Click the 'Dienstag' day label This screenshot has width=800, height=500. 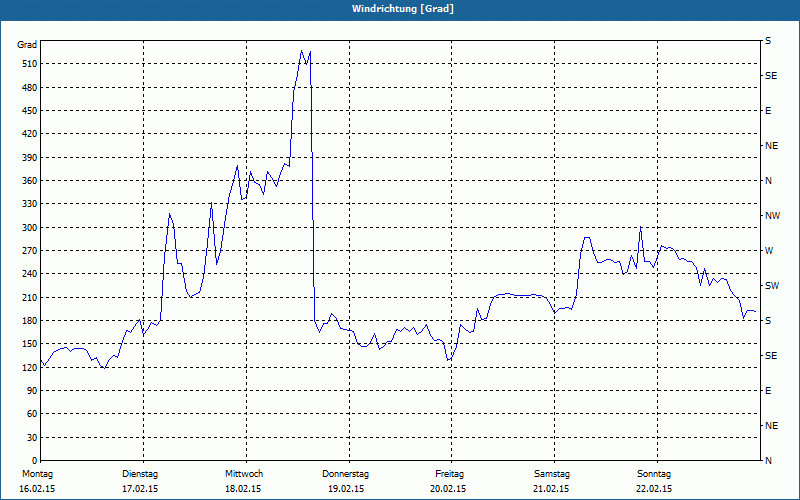tap(140, 474)
